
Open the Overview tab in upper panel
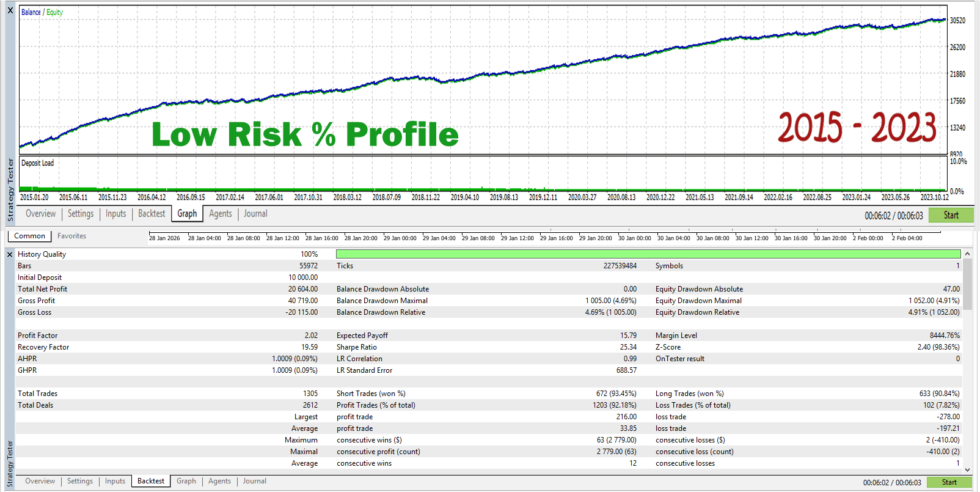click(x=40, y=214)
